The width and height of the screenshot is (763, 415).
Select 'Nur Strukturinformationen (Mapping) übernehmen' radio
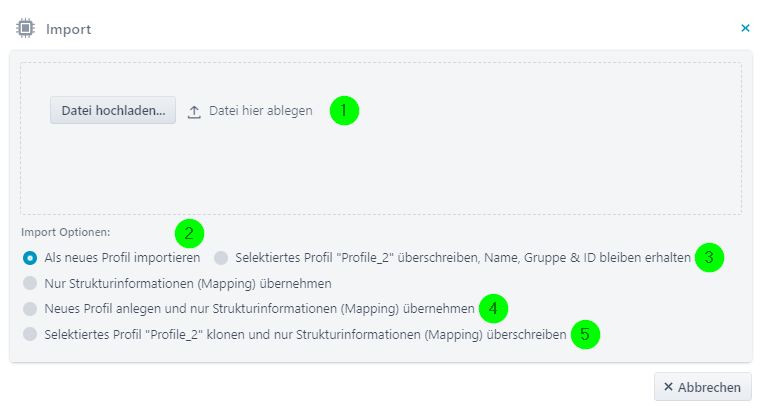pos(30,283)
